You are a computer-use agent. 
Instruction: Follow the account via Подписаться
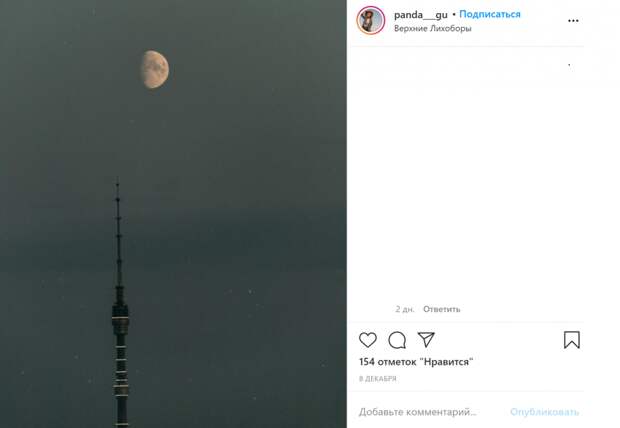pos(490,14)
